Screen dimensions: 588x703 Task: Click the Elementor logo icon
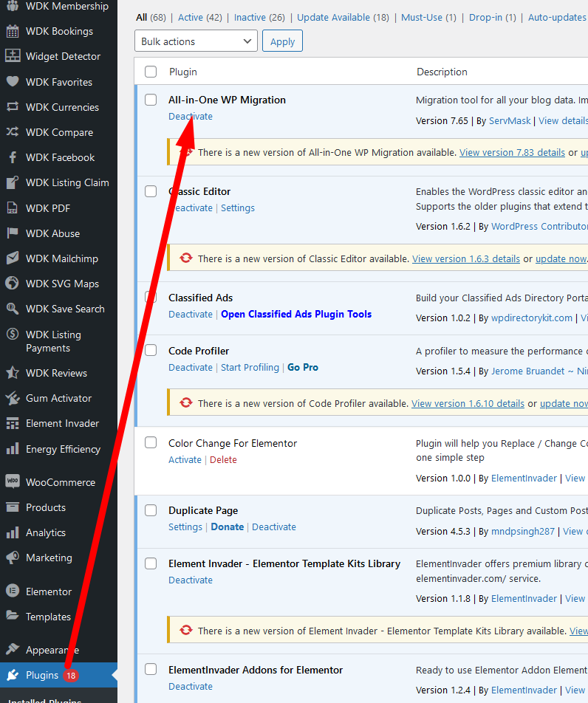13,591
